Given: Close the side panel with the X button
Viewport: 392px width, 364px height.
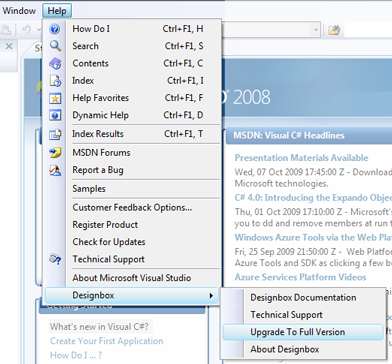Looking at the screenshot, I should tap(9, 46).
